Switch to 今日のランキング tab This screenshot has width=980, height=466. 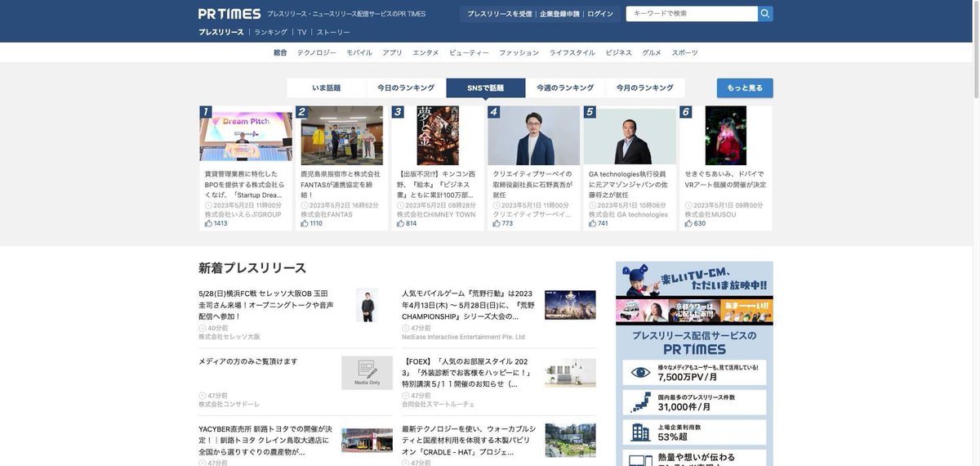pyautogui.click(x=406, y=88)
